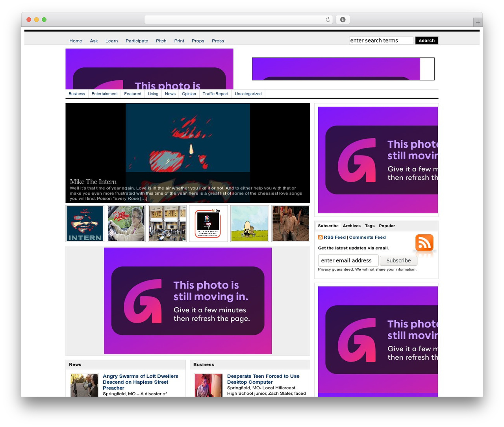
Task: Click the large orange RSS icon
Action: (x=424, y=243)
